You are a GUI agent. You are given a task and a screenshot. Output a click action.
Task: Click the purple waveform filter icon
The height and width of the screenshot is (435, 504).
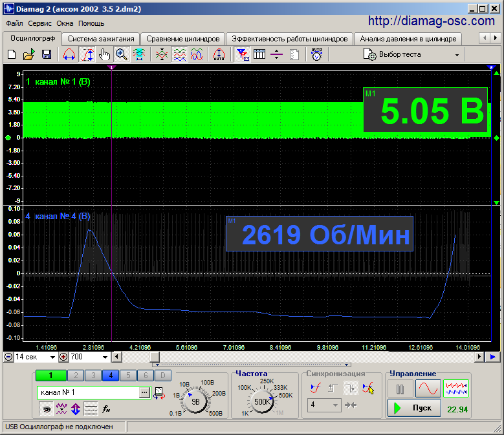[x=61, y=409]
